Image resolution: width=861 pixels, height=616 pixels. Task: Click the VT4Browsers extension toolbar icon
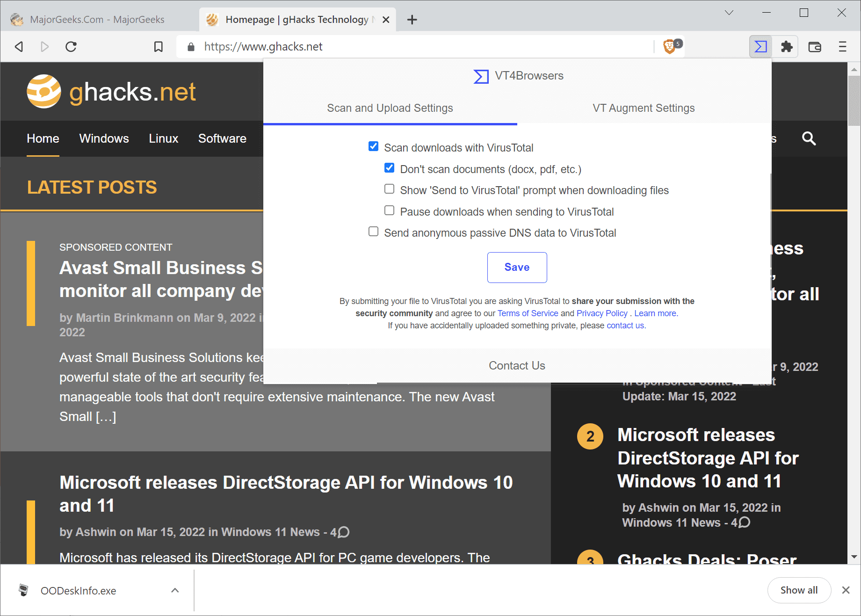tap(760, 47)
